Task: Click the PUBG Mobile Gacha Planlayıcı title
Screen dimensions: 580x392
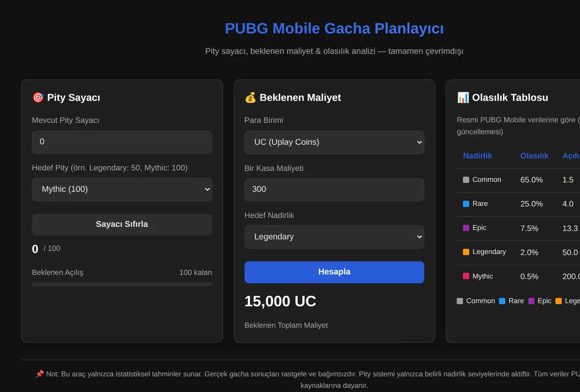Action: pos(334,29)
